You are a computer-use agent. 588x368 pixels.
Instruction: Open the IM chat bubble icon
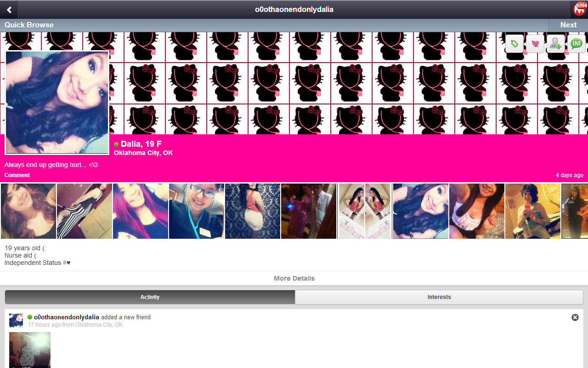pyautogui.click(x=577, y=44)
